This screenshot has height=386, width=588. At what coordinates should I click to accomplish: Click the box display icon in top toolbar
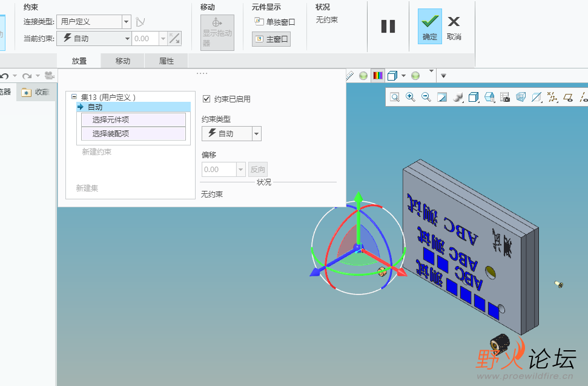click(x=392, y=76)
